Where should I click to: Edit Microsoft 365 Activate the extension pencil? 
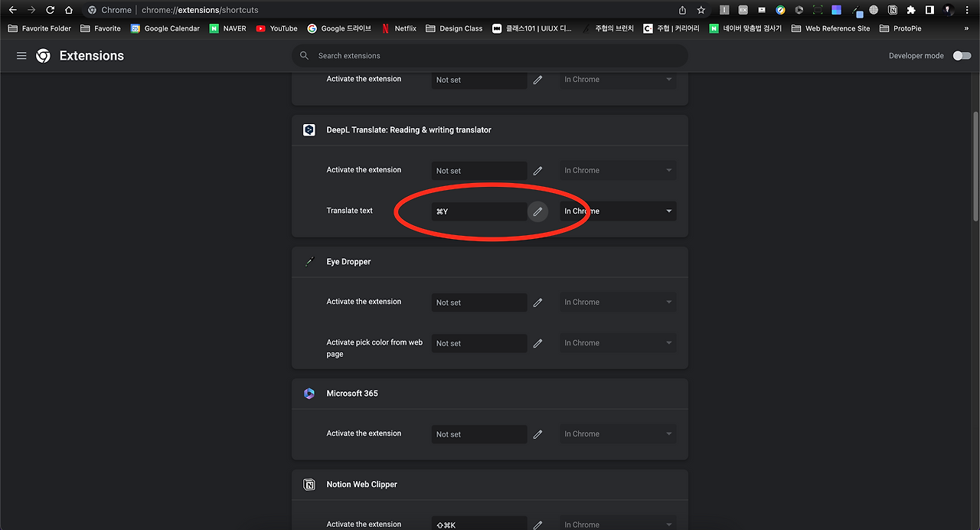[x=537, y=434]
